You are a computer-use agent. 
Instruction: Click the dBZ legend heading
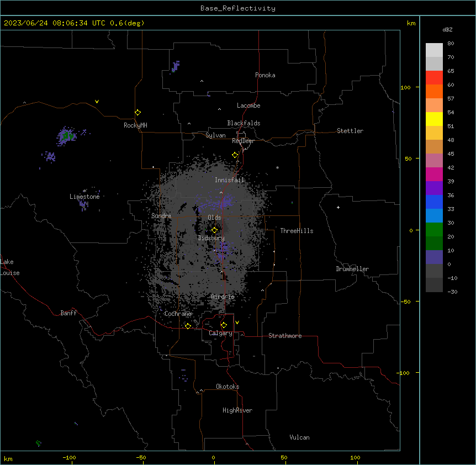(x=447, y=29)
